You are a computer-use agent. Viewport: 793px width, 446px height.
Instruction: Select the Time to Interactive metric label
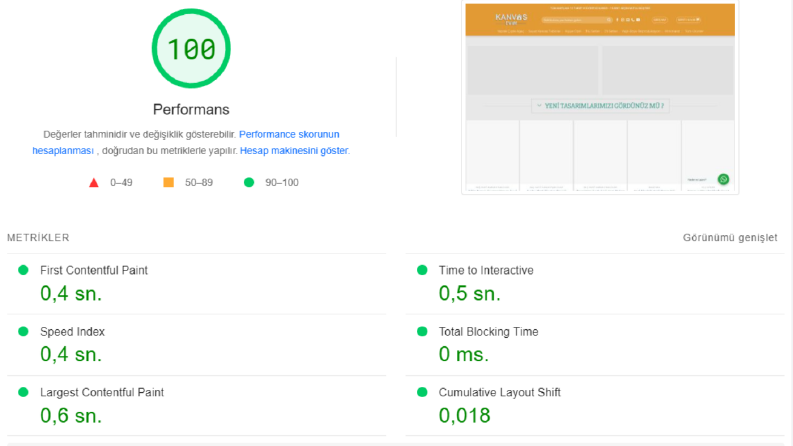coord(486,271)
